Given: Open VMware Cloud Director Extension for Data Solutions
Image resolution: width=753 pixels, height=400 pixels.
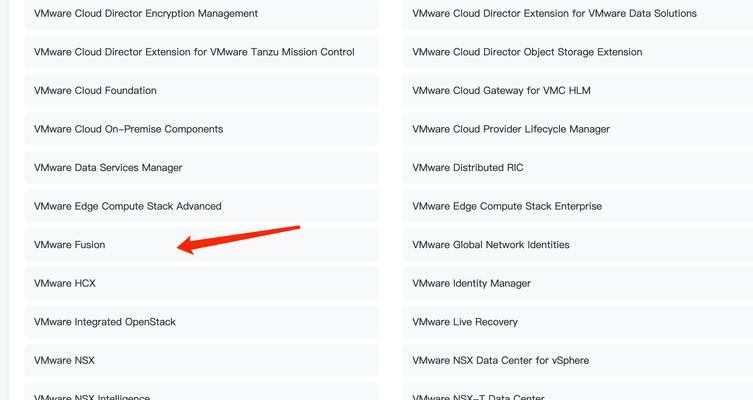Looking at the screenshot, I should click(x=578, y=14).
